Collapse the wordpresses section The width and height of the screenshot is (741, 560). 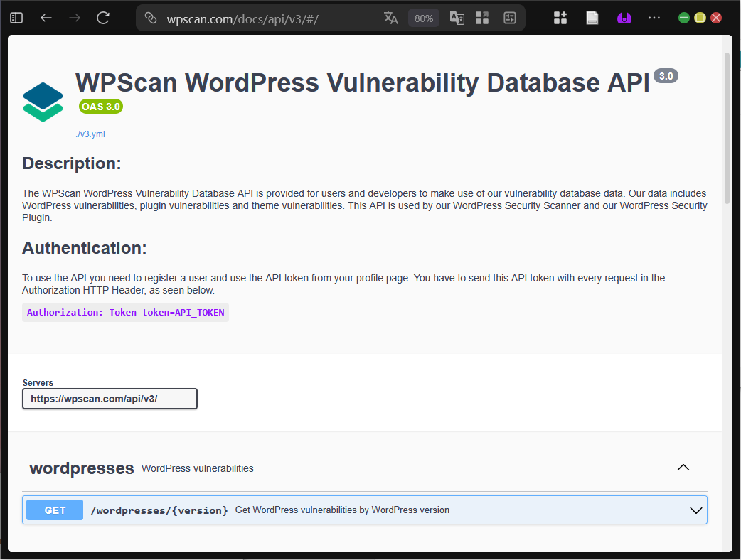point(683,468)
